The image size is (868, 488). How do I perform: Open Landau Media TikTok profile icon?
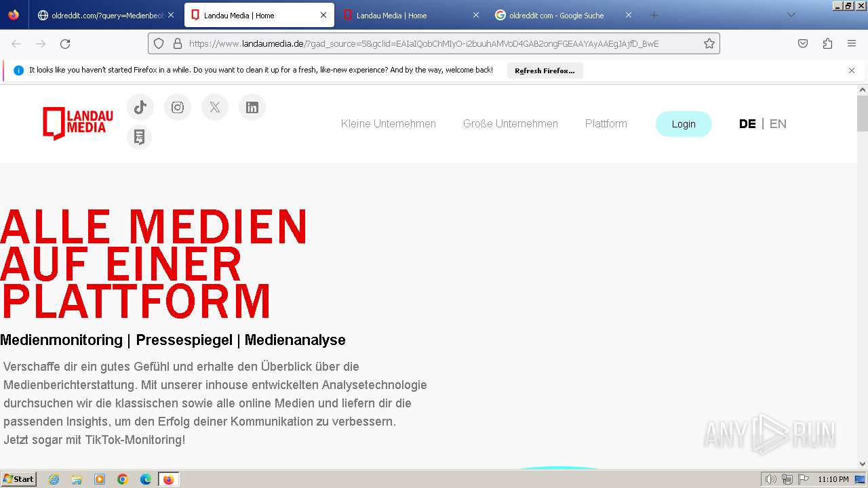(140, 107)
